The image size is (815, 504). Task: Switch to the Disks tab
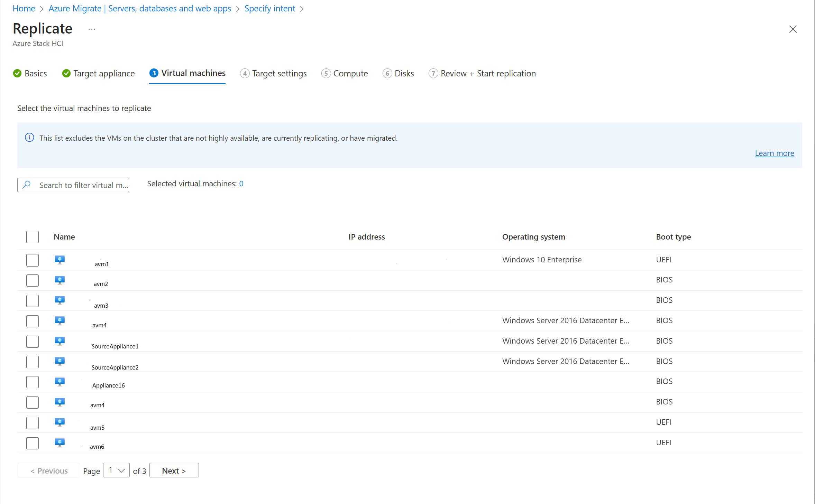tap(398, 74)
